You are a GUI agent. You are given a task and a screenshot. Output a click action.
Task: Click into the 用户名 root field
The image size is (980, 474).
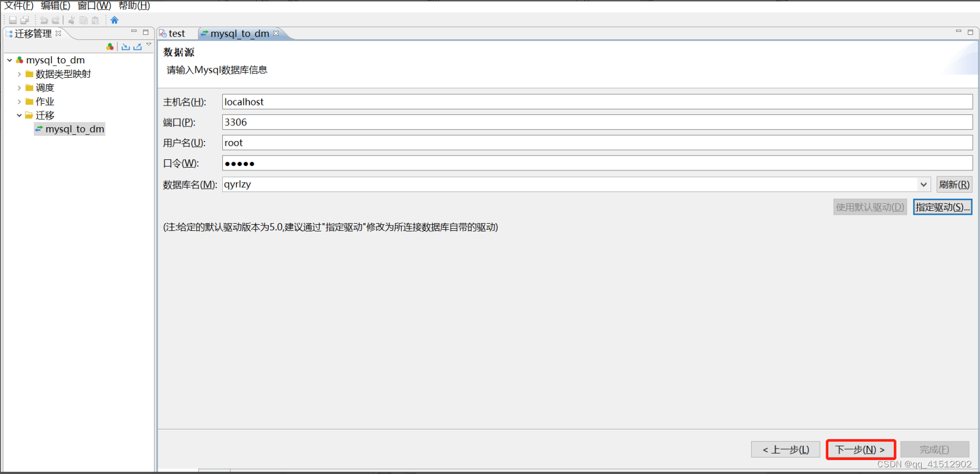[x=597, y=143]
